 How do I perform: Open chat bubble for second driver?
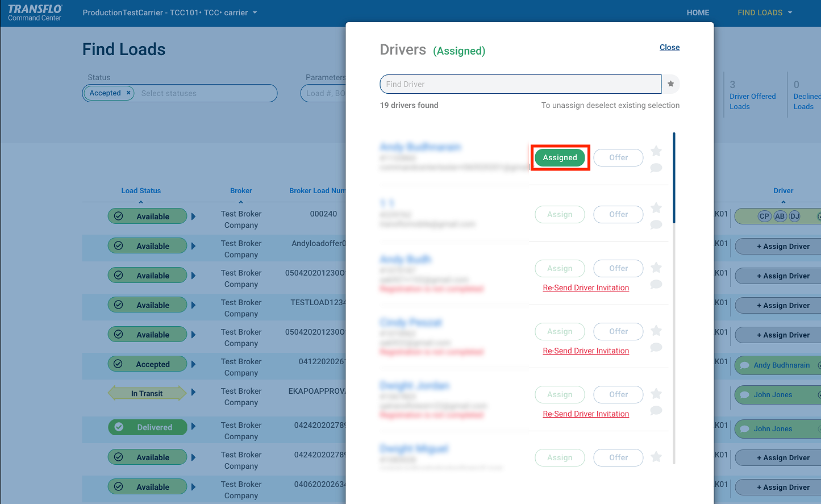[656, 224]
